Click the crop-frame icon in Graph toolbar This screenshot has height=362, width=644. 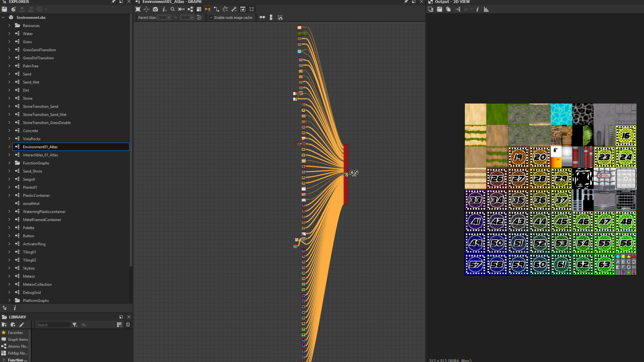[252, 9]
